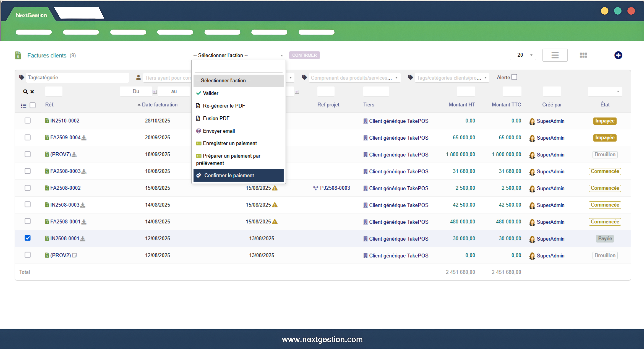Enable the Alerte checkbox
The image size is (644, 349).
514,77
